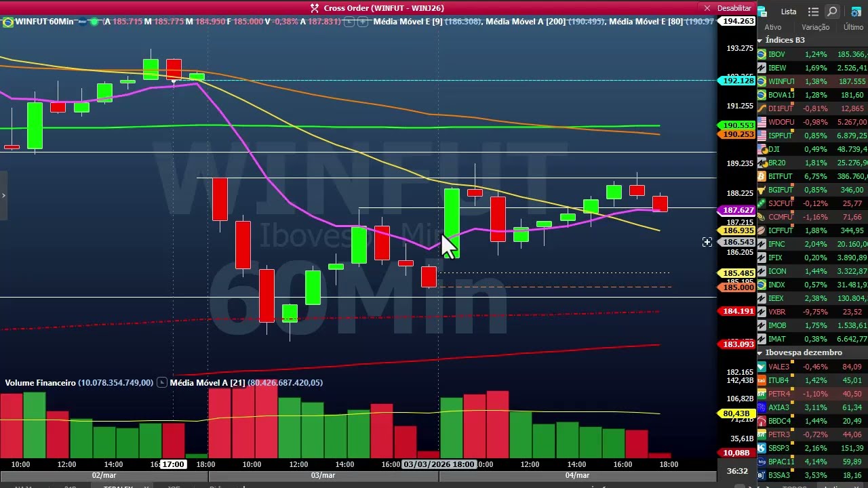Click the Brazil flag next to WINFUT 60Min
868x488 pixels.
tap(7, 22)
